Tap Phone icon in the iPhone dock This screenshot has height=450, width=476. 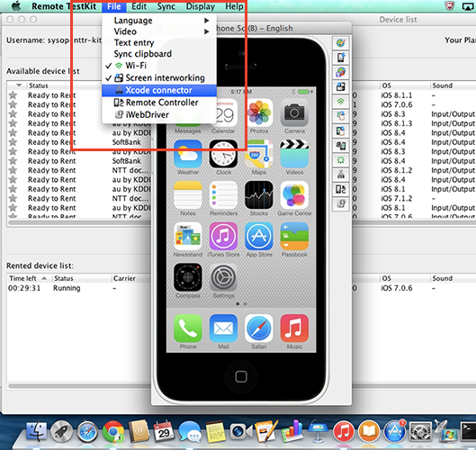point(188,328)
